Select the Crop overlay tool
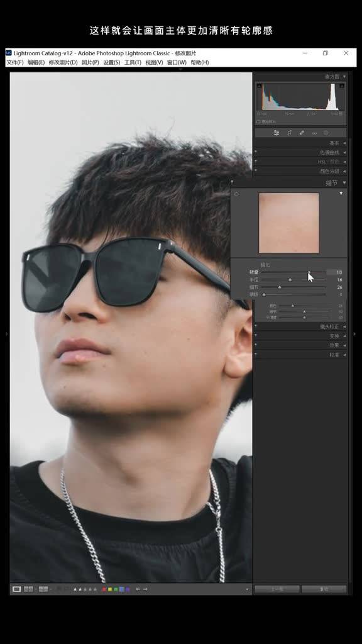Screen dimensions: 362x644 [x=289, y=133]
